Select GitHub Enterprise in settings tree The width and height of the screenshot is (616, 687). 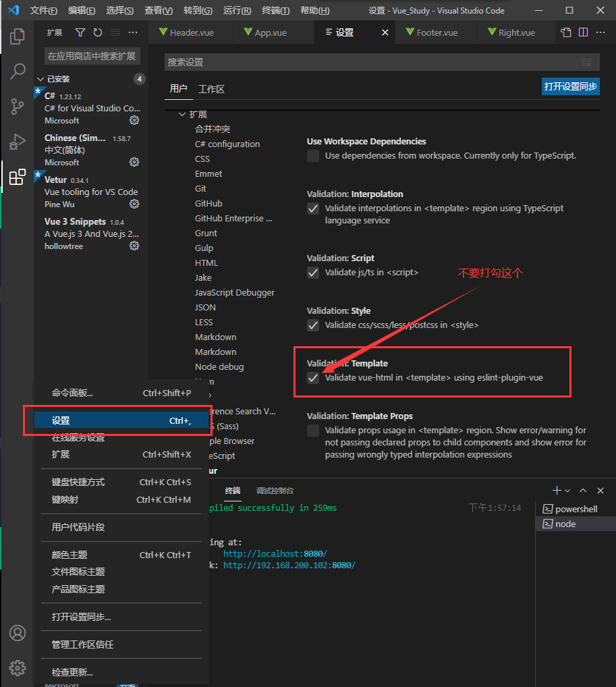tap(233, 219)
